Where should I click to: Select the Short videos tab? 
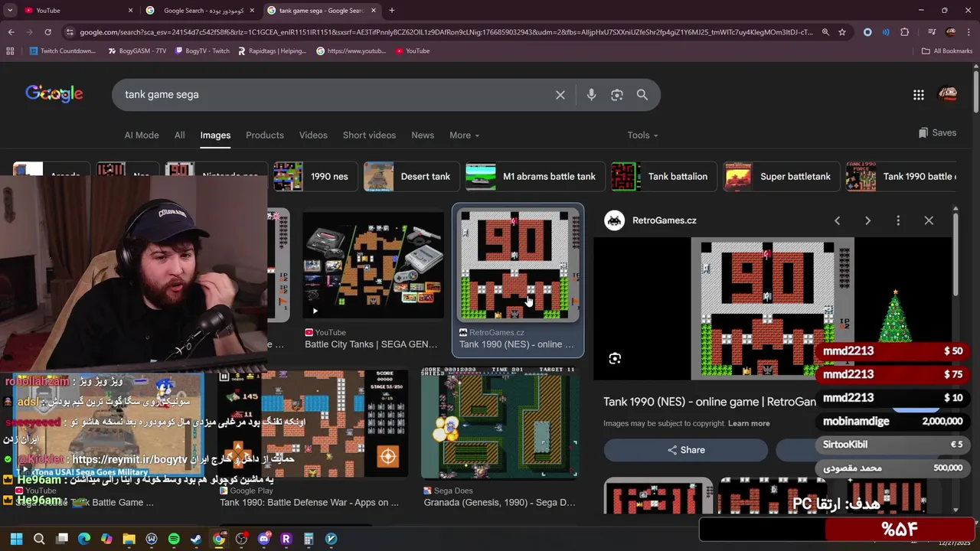point(369,135)
